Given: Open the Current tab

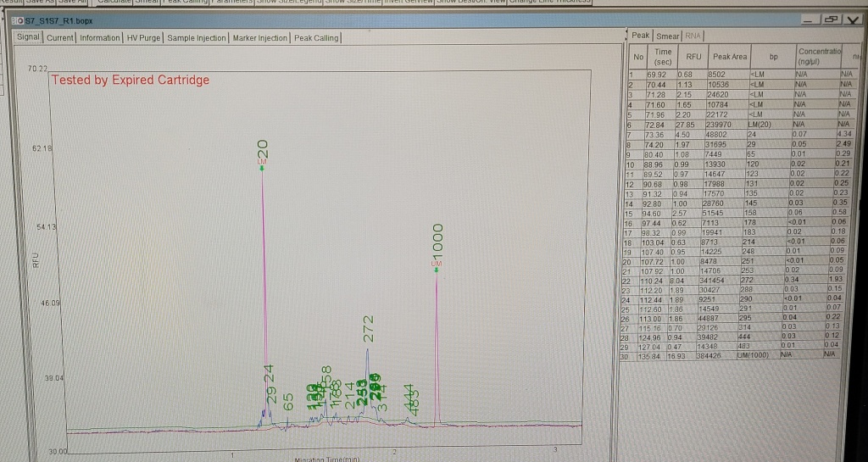Looking at the screenshot, I should tap(60, 37).
